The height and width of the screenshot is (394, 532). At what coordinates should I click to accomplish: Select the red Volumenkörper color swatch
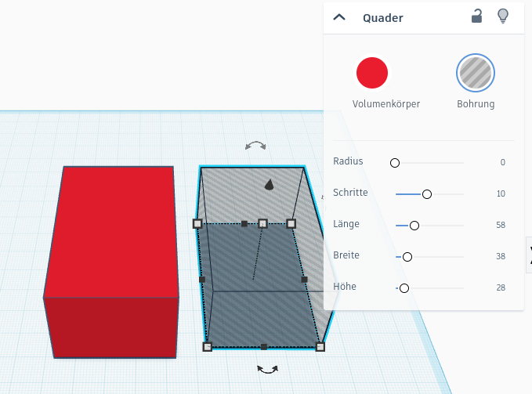(x=372, y=73)
